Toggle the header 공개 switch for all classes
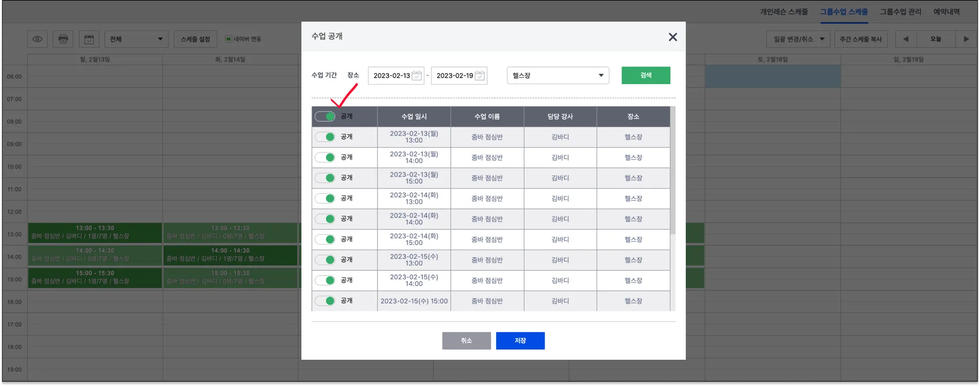Viewport: 980px width, 386px height. pyautogui.click(x=325, y=116)
